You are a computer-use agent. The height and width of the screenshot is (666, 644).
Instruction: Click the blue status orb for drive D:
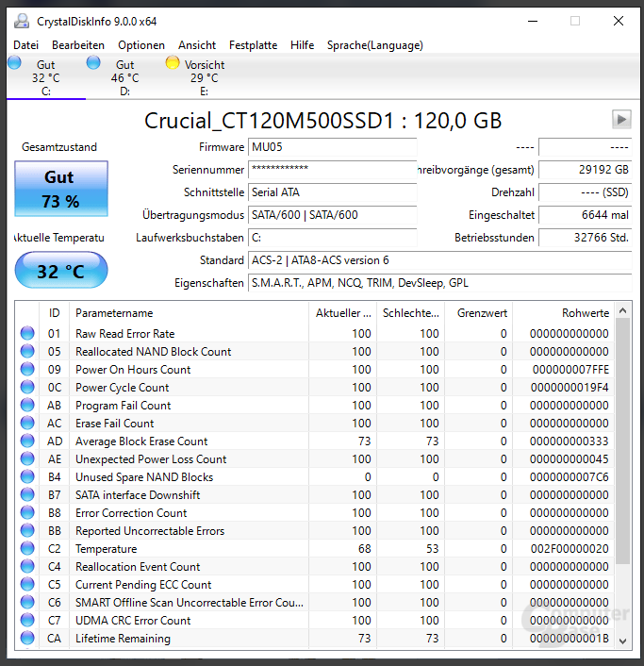[93, 62]
